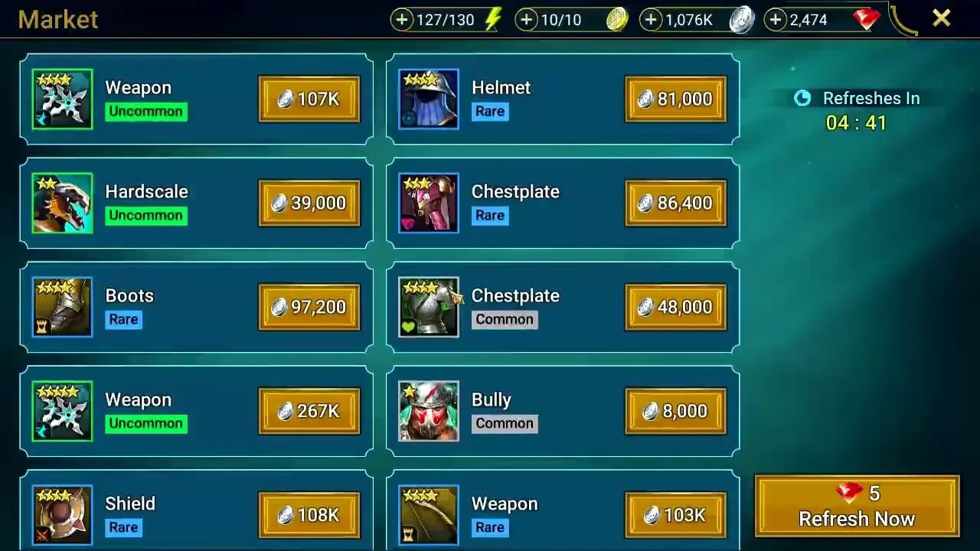This screenshot has width=980, height=551.
Task: Buy Bully for 8,000 silver
Action: tap(676, 411)
